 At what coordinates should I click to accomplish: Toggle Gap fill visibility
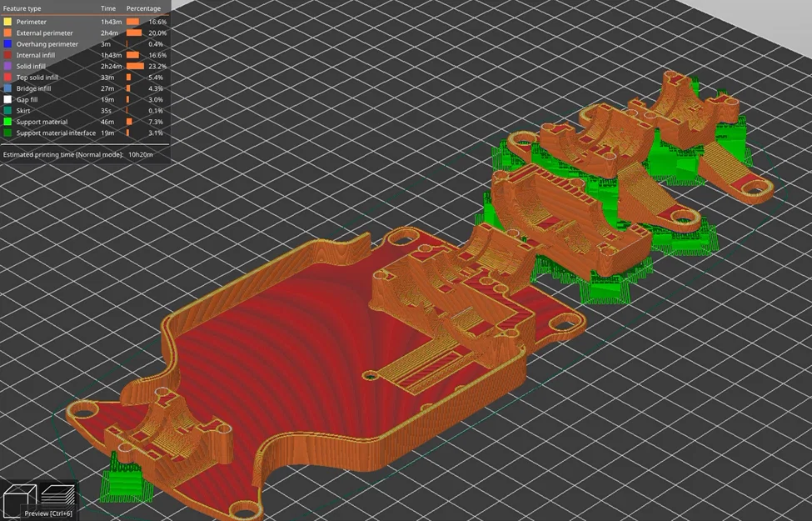tap(27, 99)
